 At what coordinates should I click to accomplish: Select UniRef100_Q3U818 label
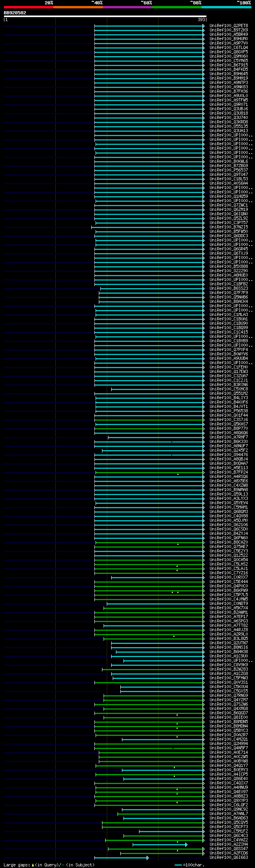(x=229, y=113)
